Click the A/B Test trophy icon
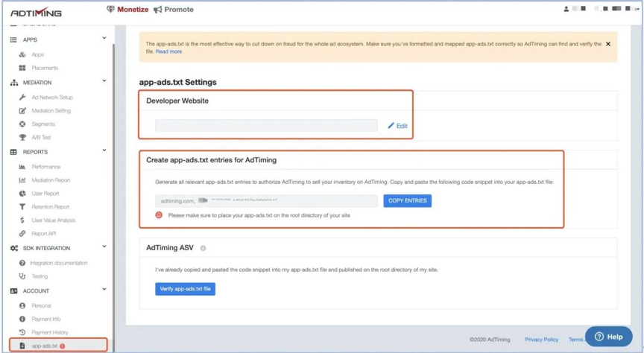The width and height of the screenshot is (644, 353). pos(22,138)
